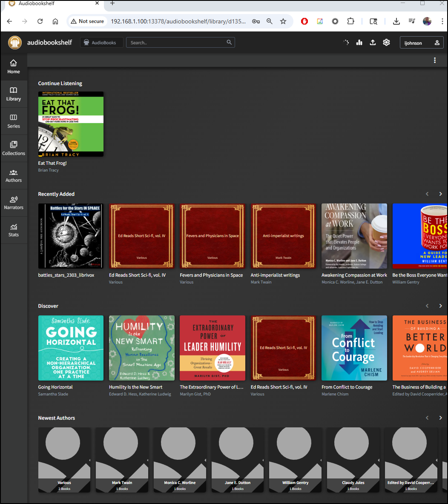Open Humility Is the New Smart cover
The height and width of the screenshot is (504, 448).
click(141, 348)
